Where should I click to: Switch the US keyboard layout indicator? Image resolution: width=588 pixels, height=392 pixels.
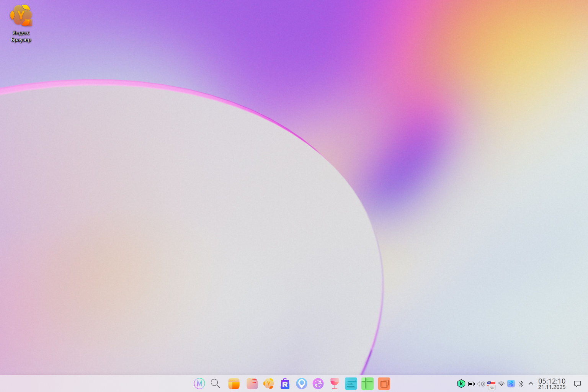coord(491,384)
